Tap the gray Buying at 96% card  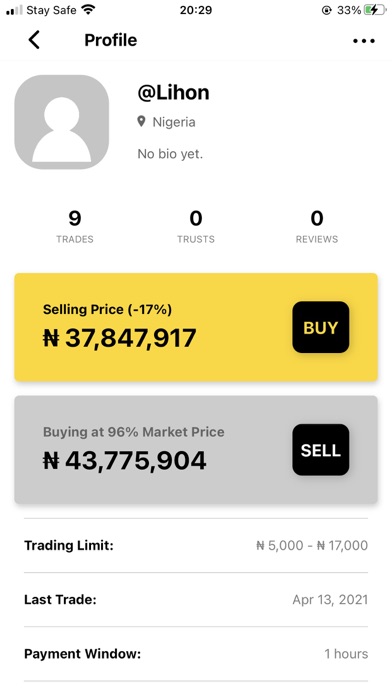click(196, 450)
